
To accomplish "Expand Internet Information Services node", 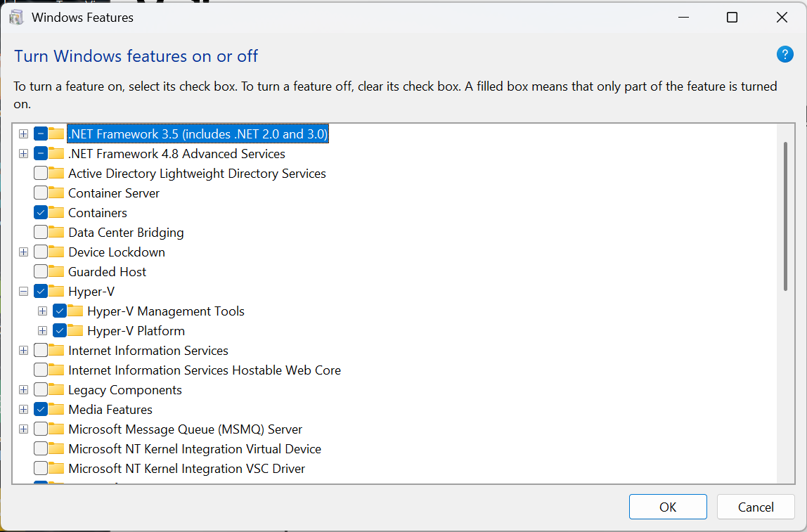I will [24, 350].
